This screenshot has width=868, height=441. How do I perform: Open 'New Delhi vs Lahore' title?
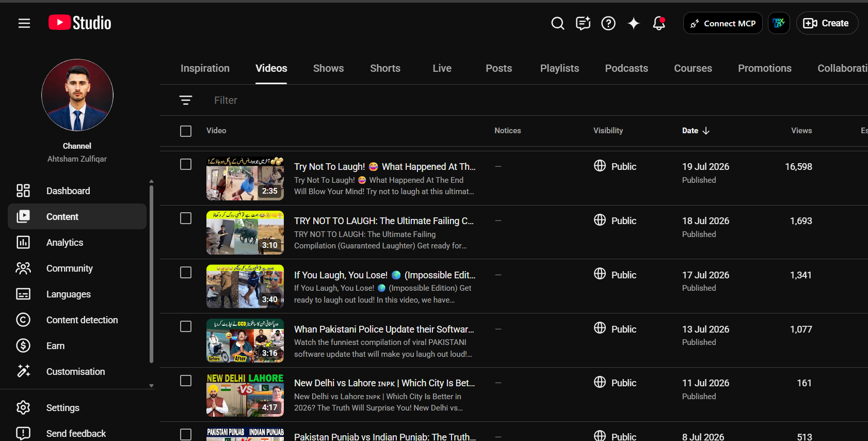point(384,383)
